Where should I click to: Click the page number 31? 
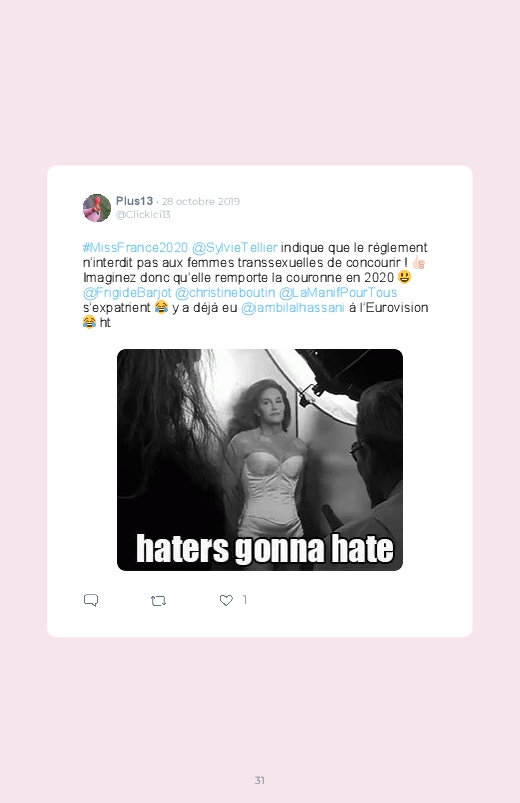(260, 780)
